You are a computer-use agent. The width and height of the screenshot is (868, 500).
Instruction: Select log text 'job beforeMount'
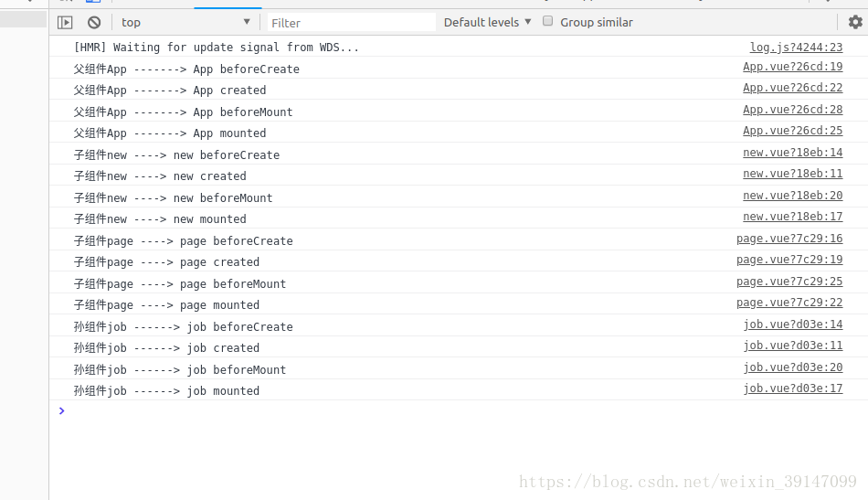point(237,369)
